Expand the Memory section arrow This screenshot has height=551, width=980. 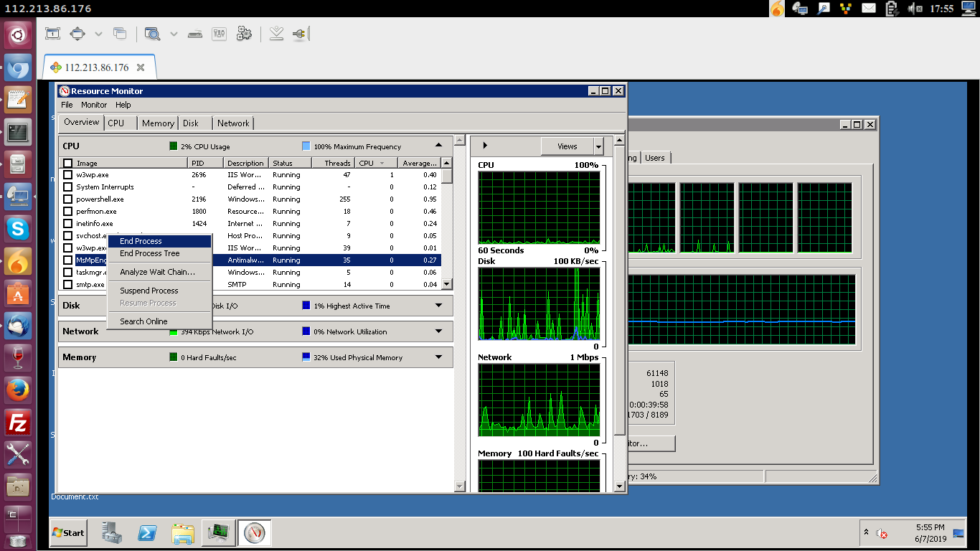click(439, 357)
